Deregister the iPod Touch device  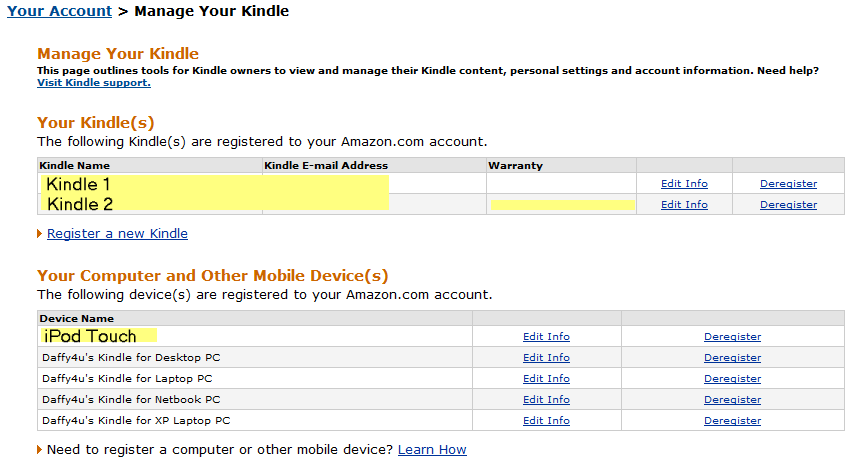732,337
